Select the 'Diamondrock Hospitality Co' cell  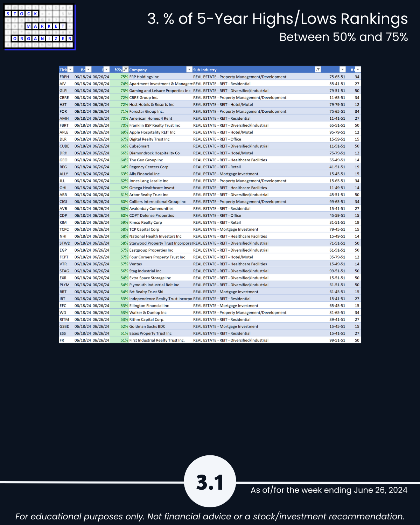[161, 153]
